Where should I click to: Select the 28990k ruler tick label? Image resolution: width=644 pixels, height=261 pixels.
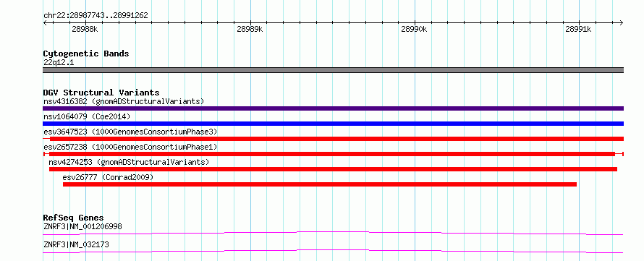click(x=414, y=29)
